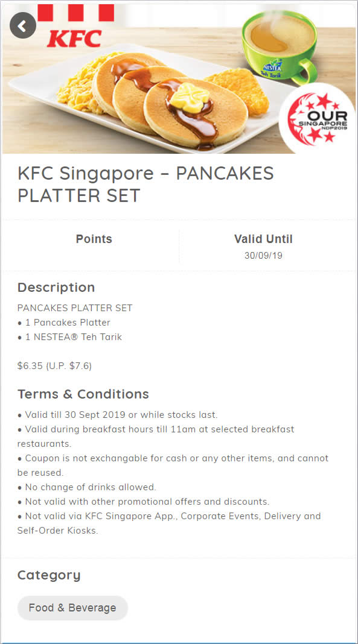Image resolution: width=358 pixels, height=644 pixels.
Task: Click the KFC logo
Action: point(75,27)
